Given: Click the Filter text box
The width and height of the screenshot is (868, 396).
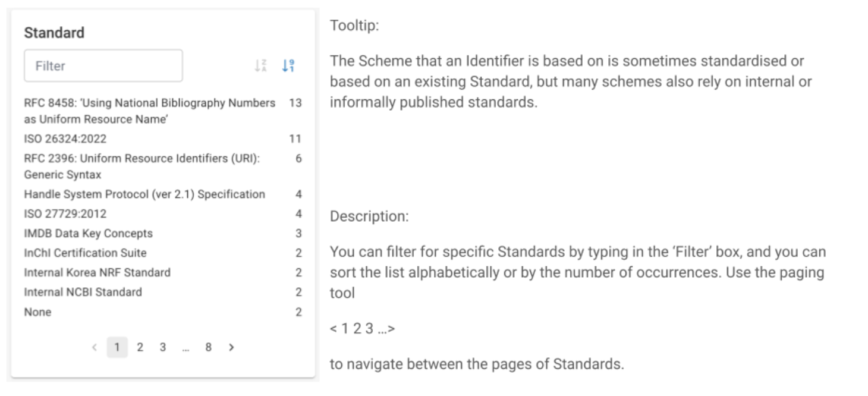Looking at the screenshot, I should coord(103,65).
